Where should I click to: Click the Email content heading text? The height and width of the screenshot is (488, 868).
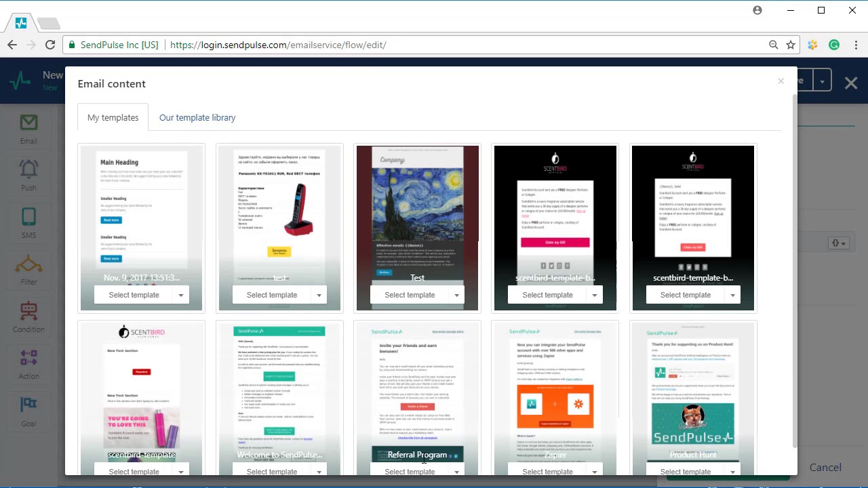(x=112, y=83)
